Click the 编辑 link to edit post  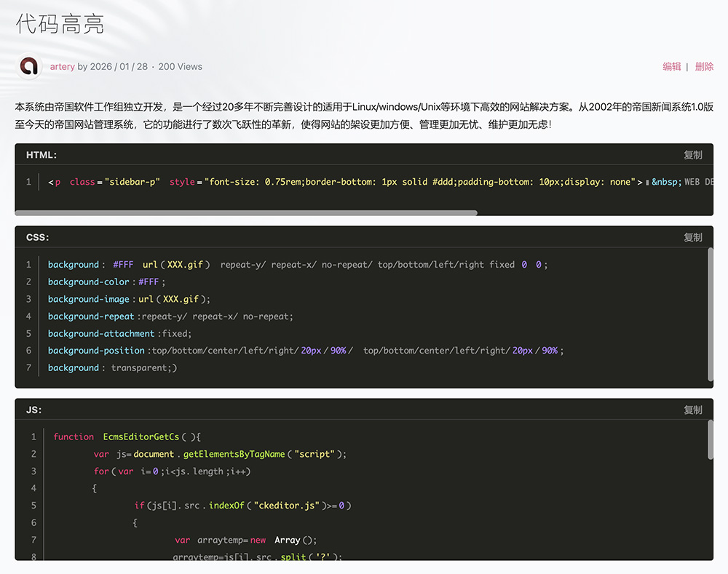coord(671,67)
